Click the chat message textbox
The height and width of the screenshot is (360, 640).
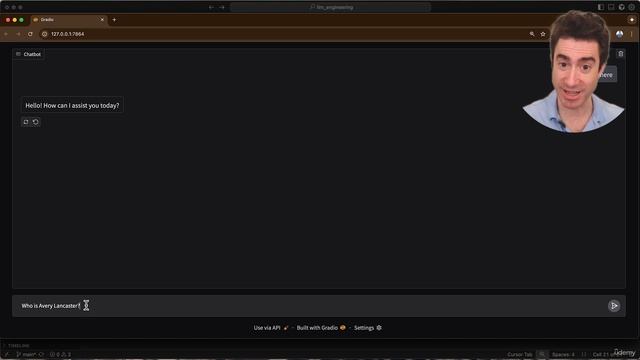[x=310, y=306]
